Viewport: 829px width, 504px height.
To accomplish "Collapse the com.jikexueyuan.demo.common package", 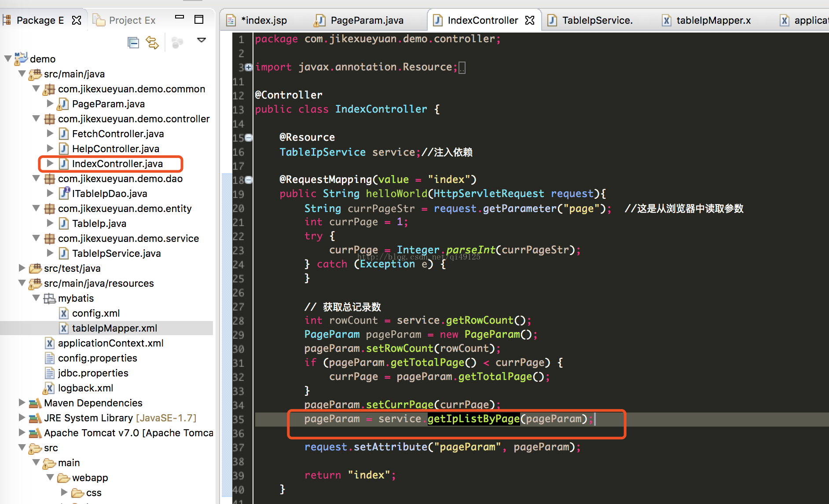I will (36, 88).
